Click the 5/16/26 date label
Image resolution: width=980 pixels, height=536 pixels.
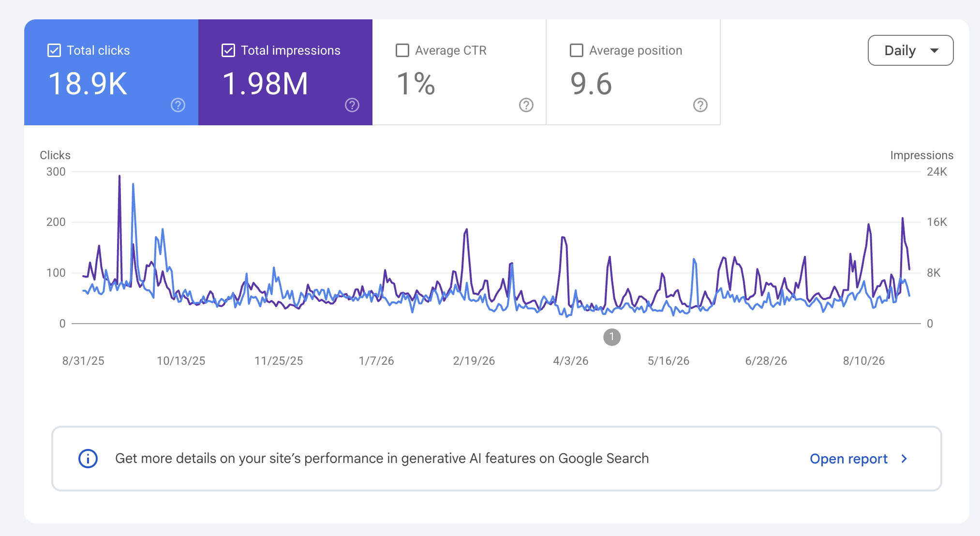coord(668,361)
